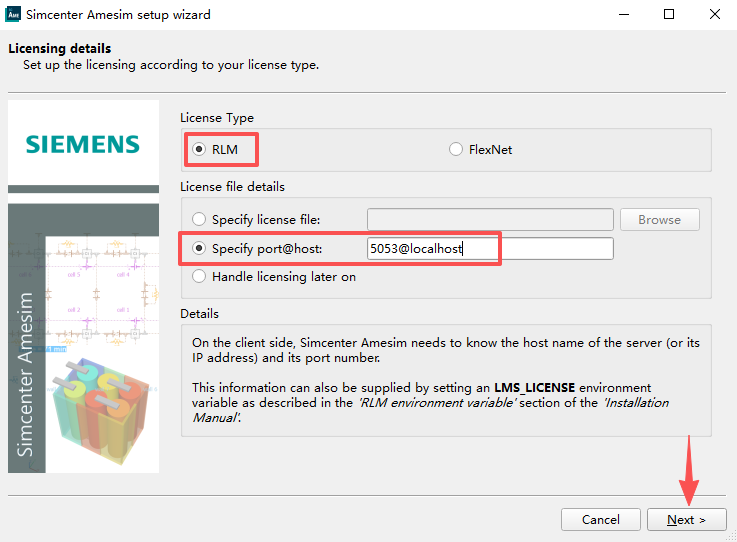Screen dimensions: 737x542
Task: Minimize the setup wizard window
Action: coord(624,15)
